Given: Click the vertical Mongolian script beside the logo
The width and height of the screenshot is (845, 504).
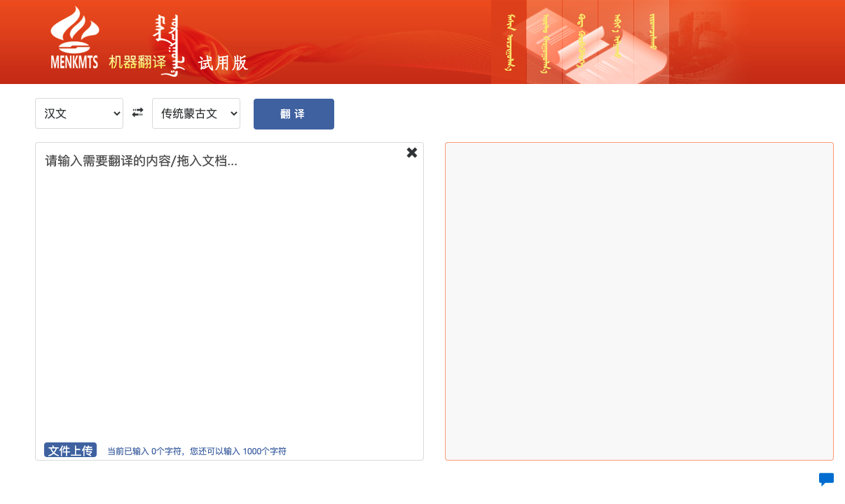Looking at the screenshot, I should point(168,42).
